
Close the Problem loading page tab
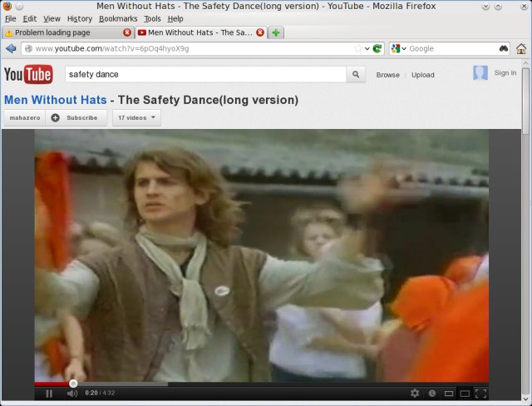(127, 32)
